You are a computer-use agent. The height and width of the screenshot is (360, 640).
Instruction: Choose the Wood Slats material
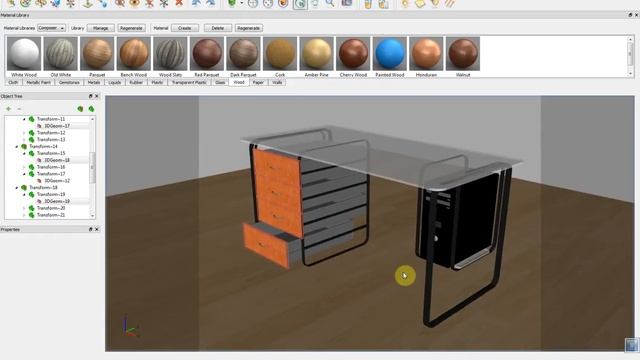click(170, 54)
